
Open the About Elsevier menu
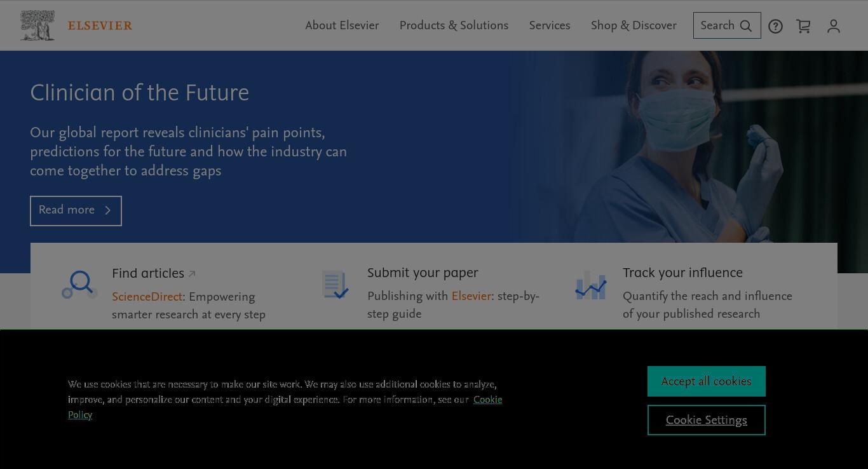pyautogui.click(x=342, y=25)
